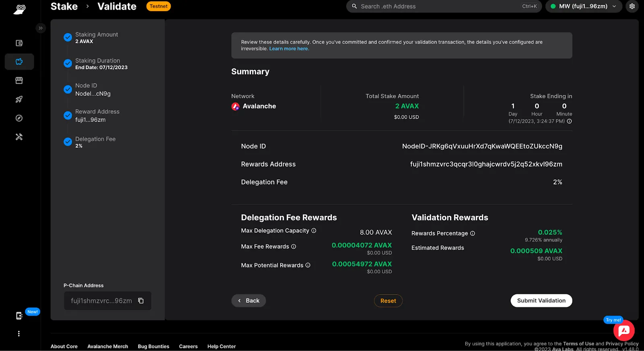The height and width of the screenshot is (351, 644).
Task: Focus the Search .eth Address field
Action: (x=444, y=6)
